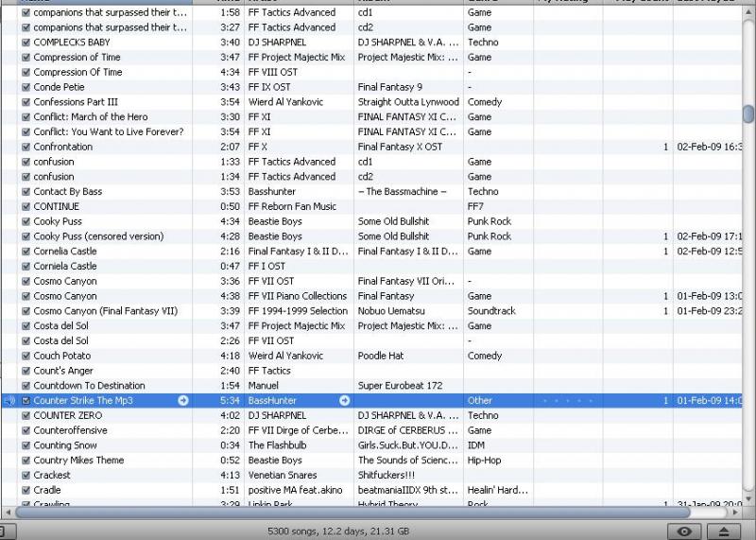Screen dimensions: 756x540
Task: Uncheck the Corniela Castle checkbox
Action: (26, 267)
